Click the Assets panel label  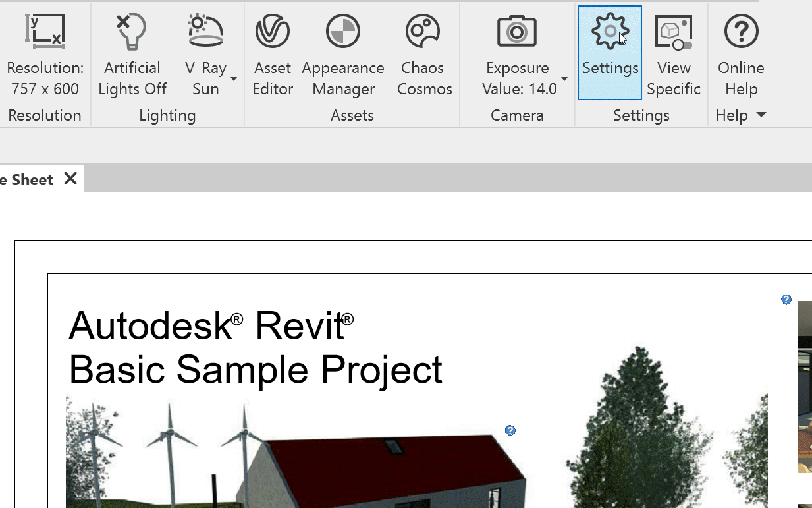point(352,115)
